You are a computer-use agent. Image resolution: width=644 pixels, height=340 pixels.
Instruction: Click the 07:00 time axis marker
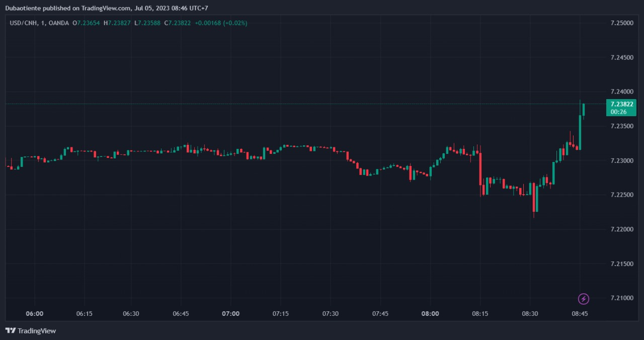coord(230,314)
